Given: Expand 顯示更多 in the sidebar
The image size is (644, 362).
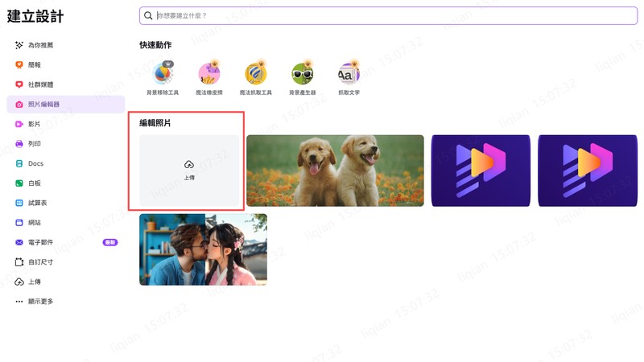Looking at the screenshot, I should [66, 301].
